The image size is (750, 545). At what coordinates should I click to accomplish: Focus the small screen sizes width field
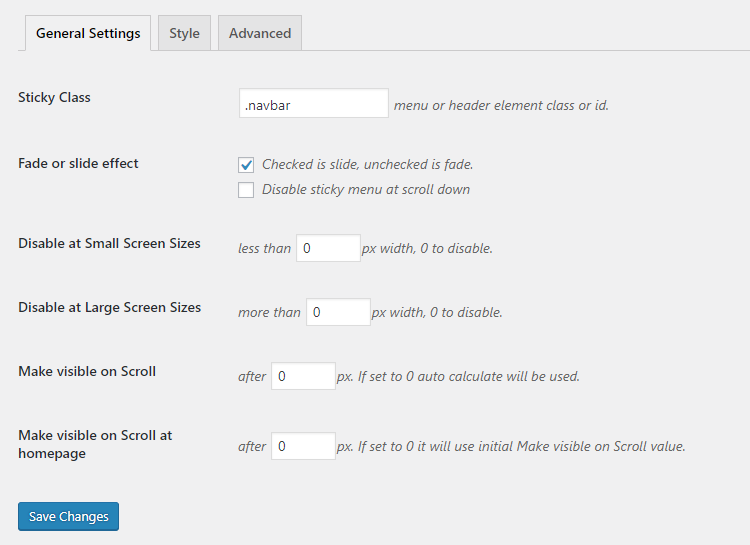click(328, 248)
